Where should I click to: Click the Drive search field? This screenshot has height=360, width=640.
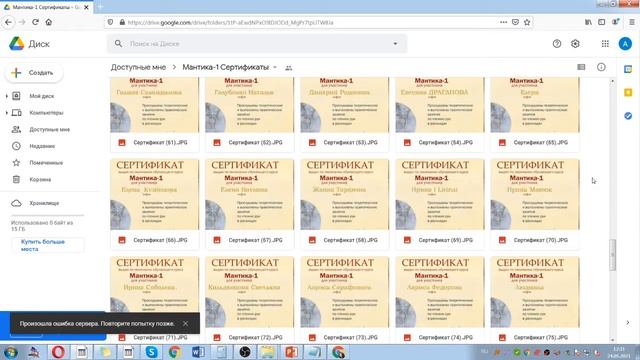(x=257, y=44)
